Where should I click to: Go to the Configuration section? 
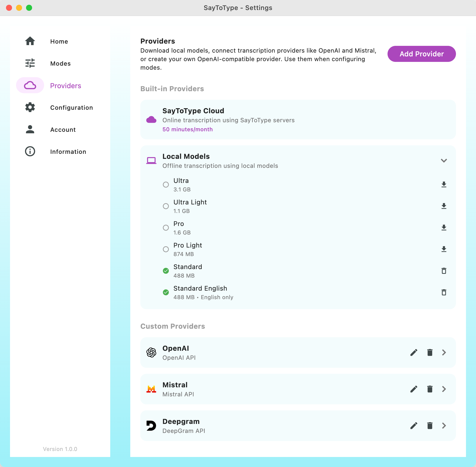(x=71, y=108)
